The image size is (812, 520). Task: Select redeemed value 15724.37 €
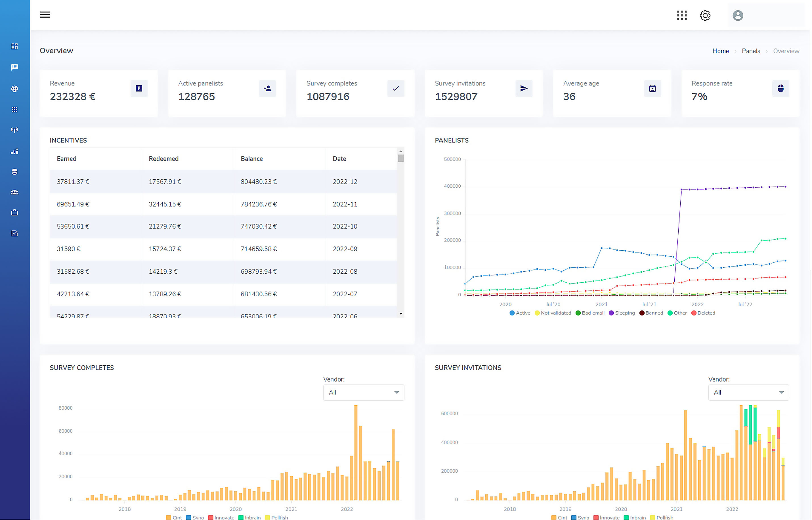165,249
